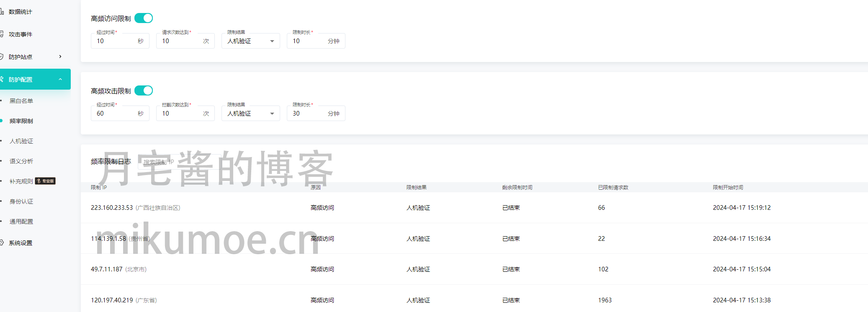Click request count 102
The width and height of the screenshot is (868, 312).
603,269
